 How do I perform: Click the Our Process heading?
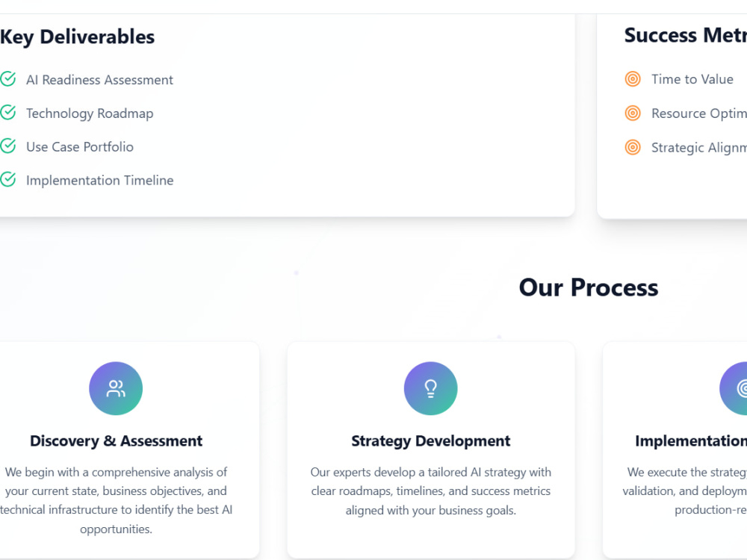pos(589,287)
